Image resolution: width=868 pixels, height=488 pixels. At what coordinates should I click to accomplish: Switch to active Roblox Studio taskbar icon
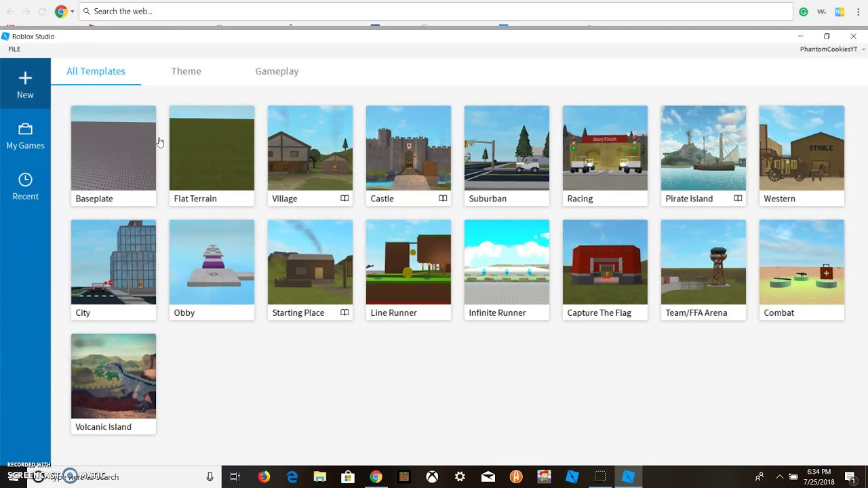tap(629, 476)
